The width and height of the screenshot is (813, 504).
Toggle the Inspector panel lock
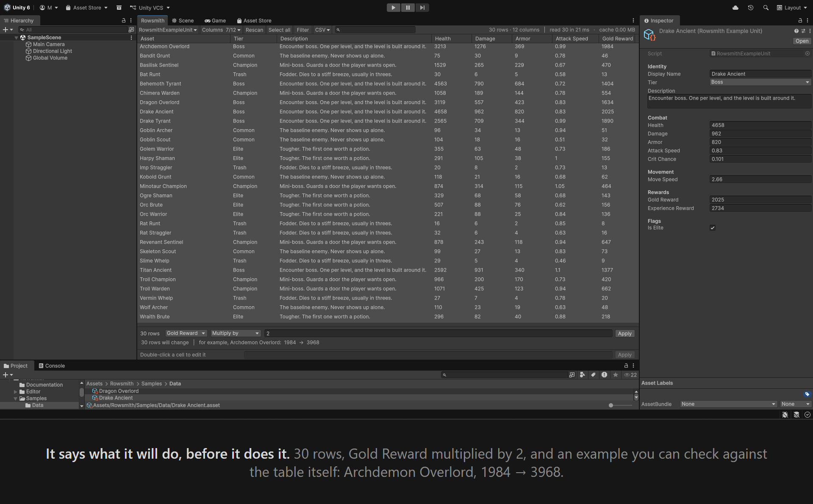click(800, 20)
